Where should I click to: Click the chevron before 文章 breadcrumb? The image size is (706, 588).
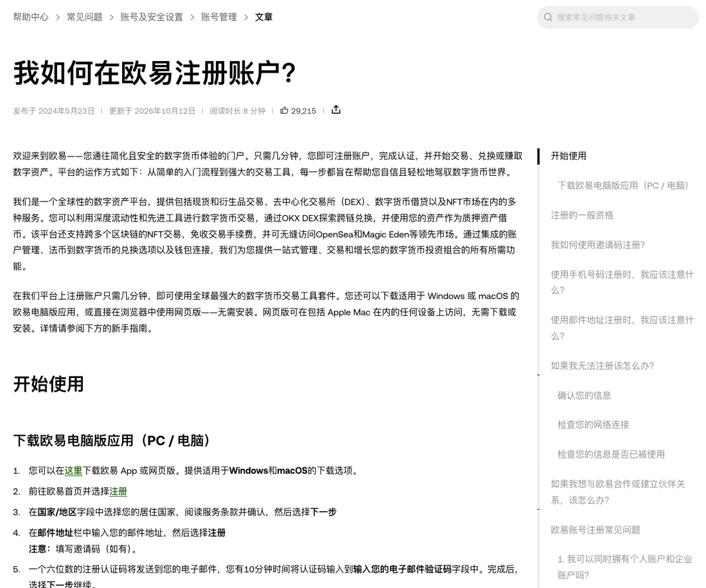pos(246,17)
